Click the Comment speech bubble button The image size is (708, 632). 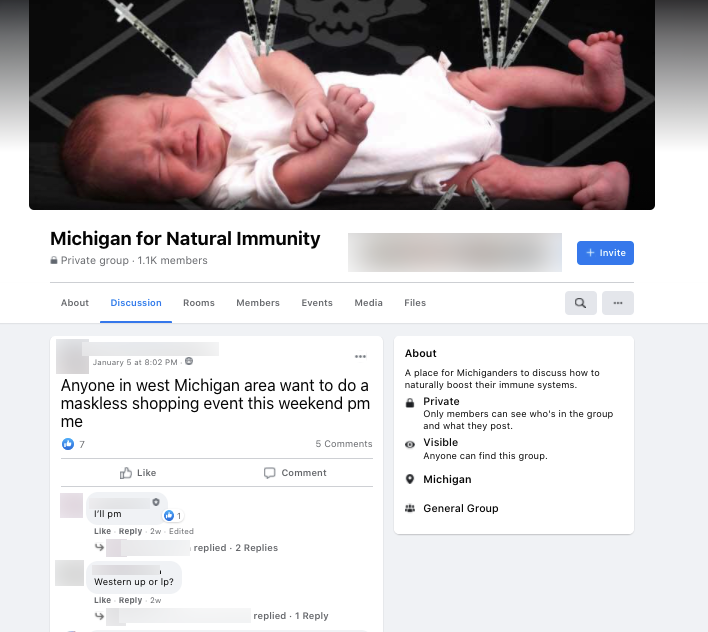point(295,473)
